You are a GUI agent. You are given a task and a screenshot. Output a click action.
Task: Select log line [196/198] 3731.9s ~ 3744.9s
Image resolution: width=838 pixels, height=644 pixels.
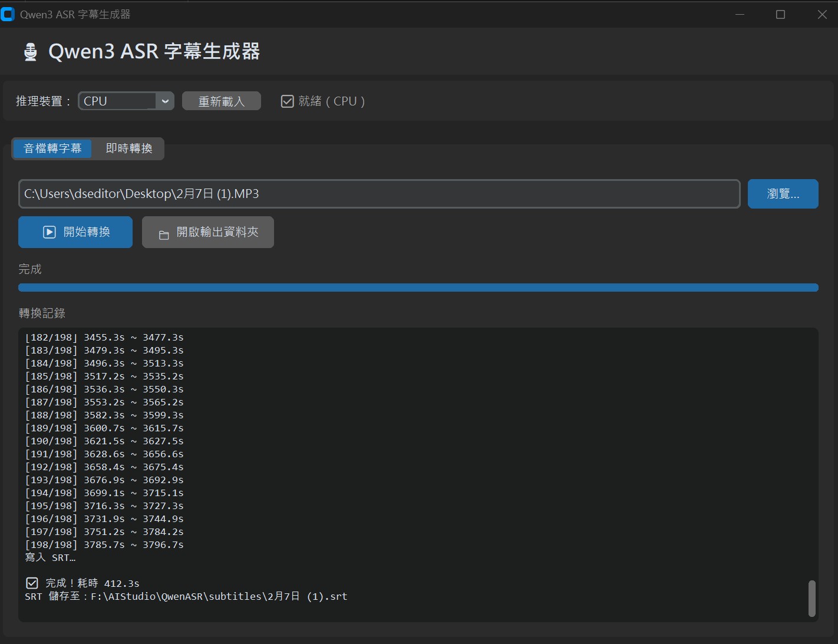[x=104, y=519]
